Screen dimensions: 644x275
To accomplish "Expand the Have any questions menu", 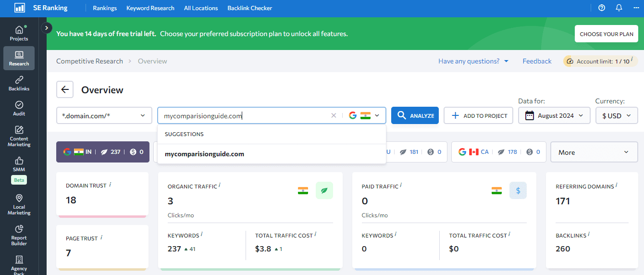I will (473, 61).
